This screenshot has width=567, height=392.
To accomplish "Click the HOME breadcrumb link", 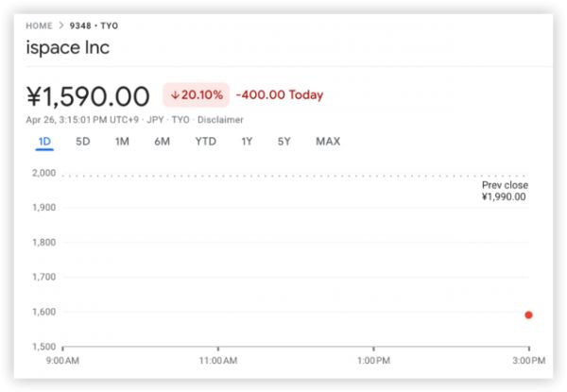I will (x=41, y=26).
